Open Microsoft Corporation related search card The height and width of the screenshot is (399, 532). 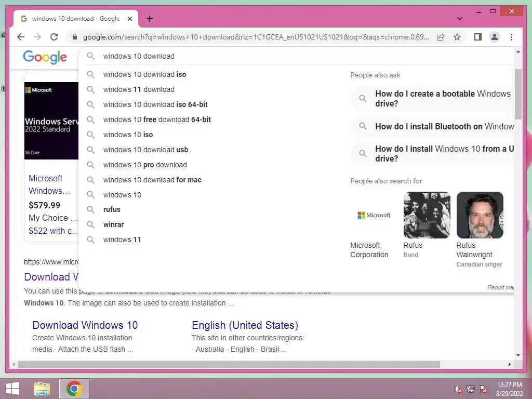pos(373,225)
